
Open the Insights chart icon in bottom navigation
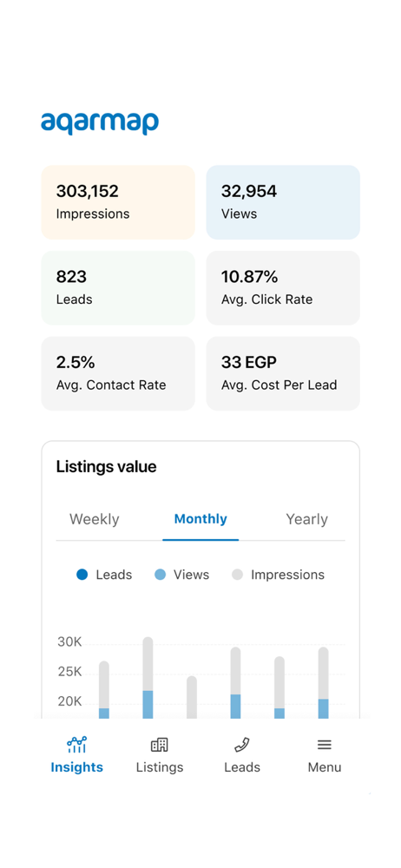point(76,745)
